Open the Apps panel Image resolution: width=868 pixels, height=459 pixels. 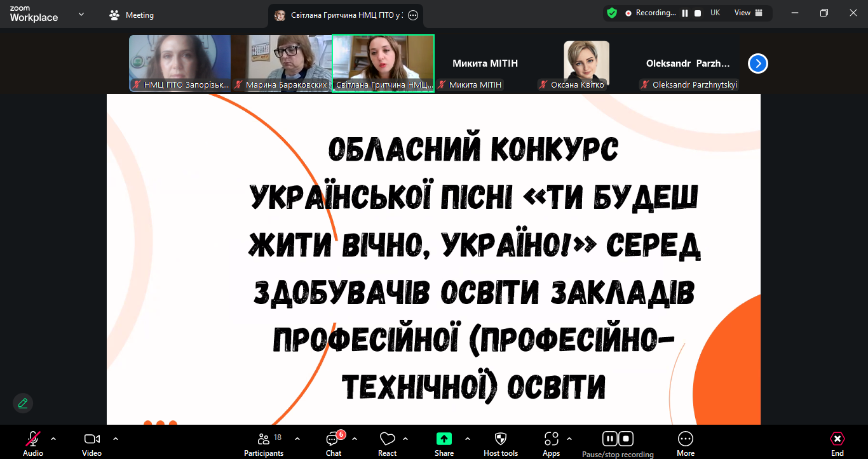pyautogui.click(x=551, y=443)
